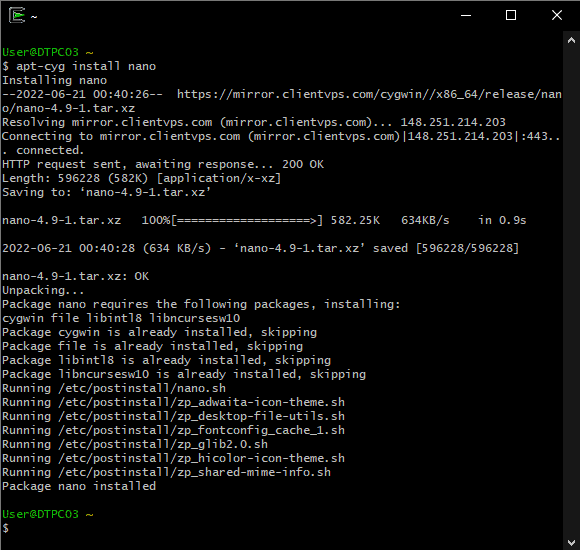
Task: Click 'Package libintl8 is already installed' line
Action: (166, 360)
